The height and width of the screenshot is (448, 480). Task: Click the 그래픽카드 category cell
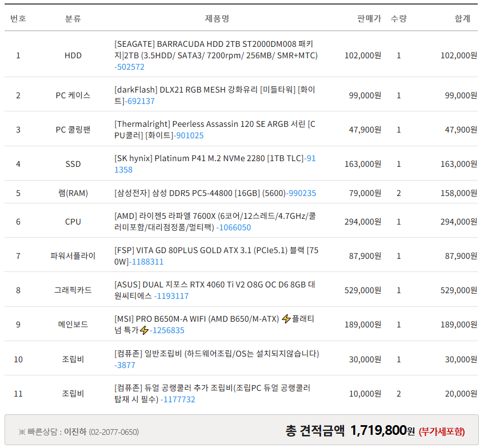[x=73, y=290]
